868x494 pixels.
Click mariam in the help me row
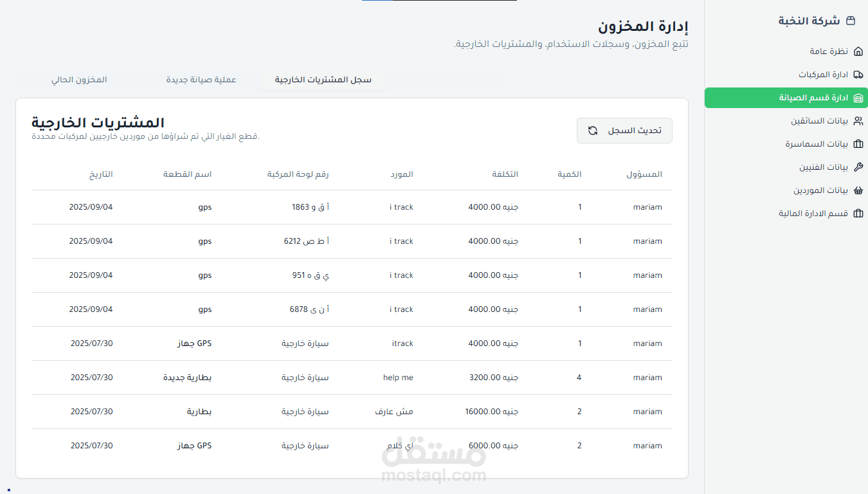(647, 378)
